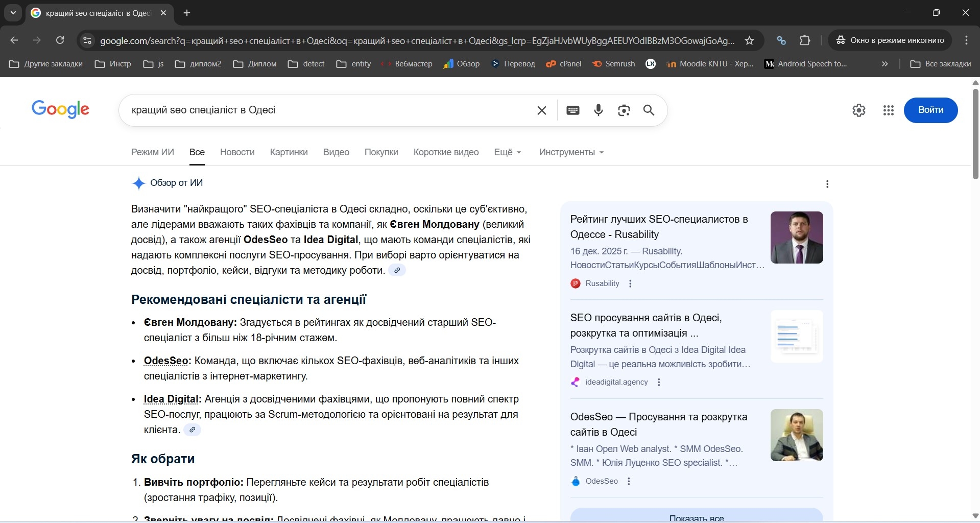Switch to the Новости tab
The height and width of the screenshot is (523, 980).
[237, 152]
